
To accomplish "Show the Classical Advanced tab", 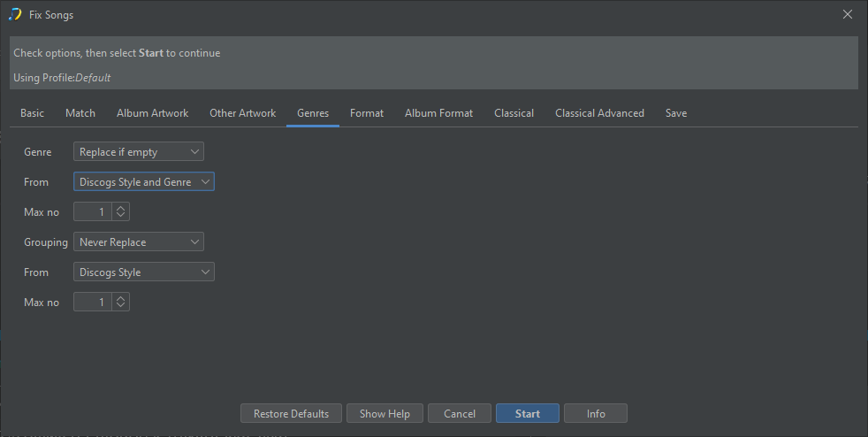I will pos(599,113).
